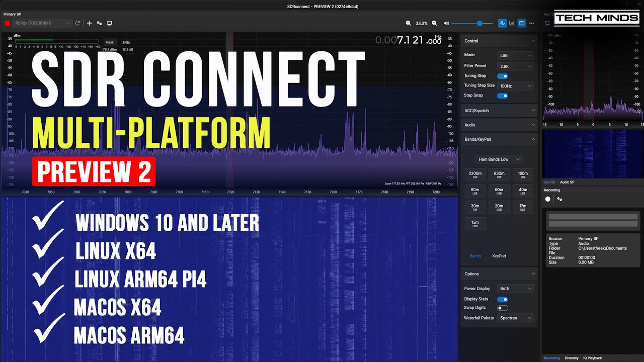Screen dimensions: 644x362
Task: Select the 80m LSB band
Action: [x=475, y=191]
